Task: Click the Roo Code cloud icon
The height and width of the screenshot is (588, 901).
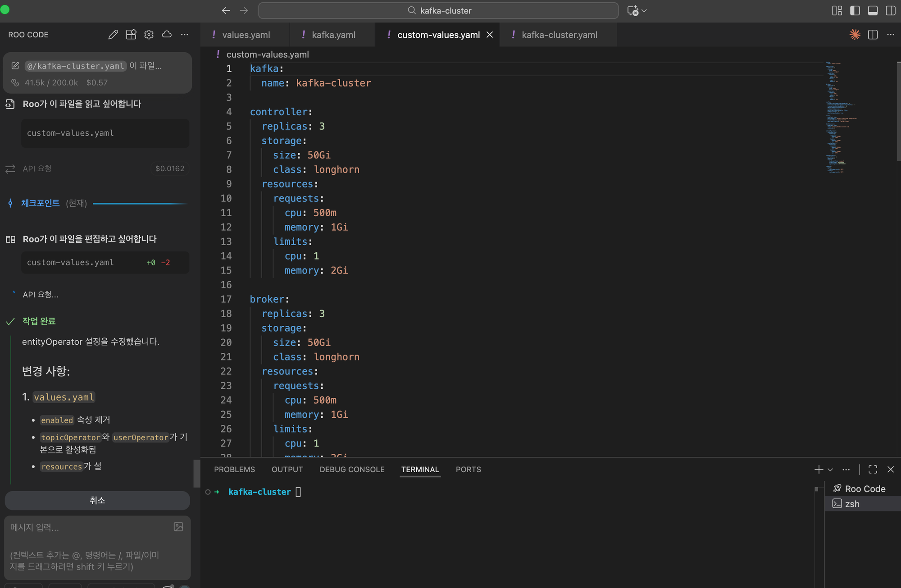Action: pyautogui.click(x=167, y=35)
